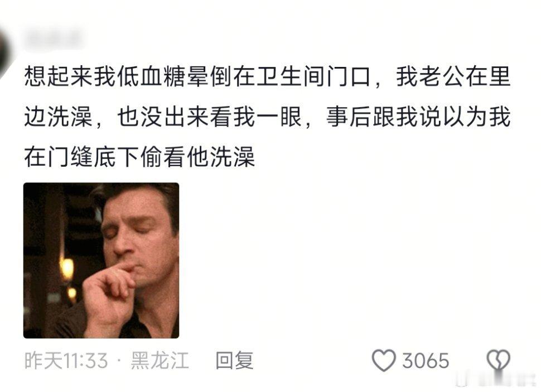Tap the 黑龙江 location label

(160, 361)
